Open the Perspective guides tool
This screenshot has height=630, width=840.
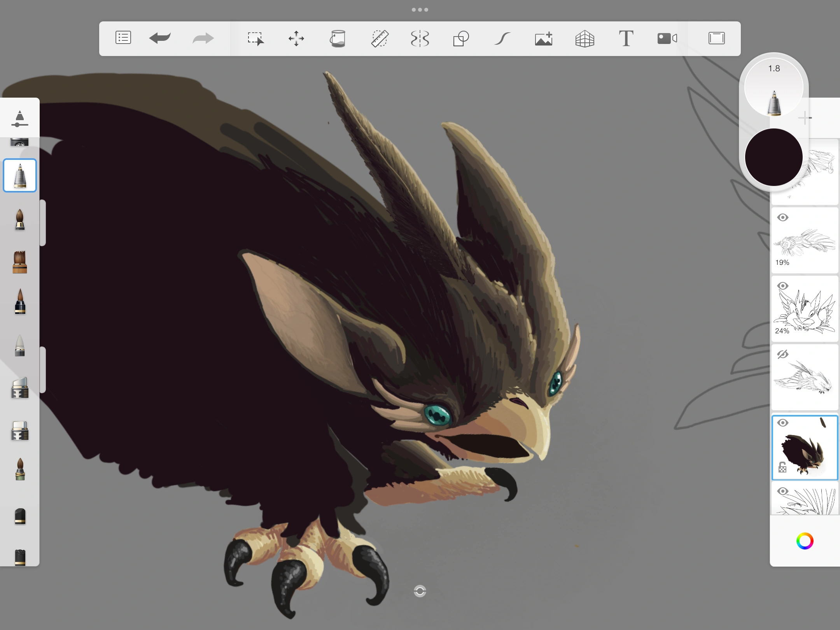[x=585, y=38]
